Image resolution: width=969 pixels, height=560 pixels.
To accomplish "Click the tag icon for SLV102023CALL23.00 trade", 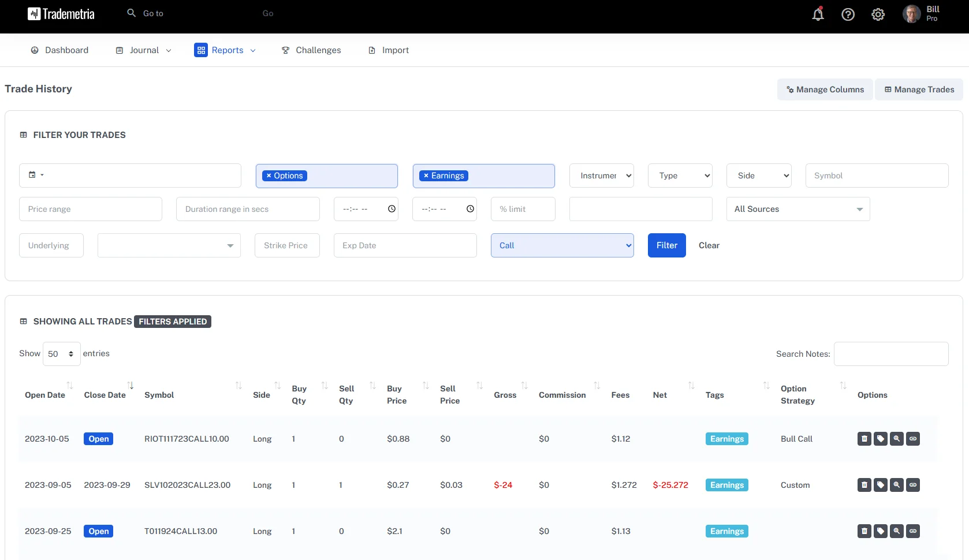I will tap(880, 485).
